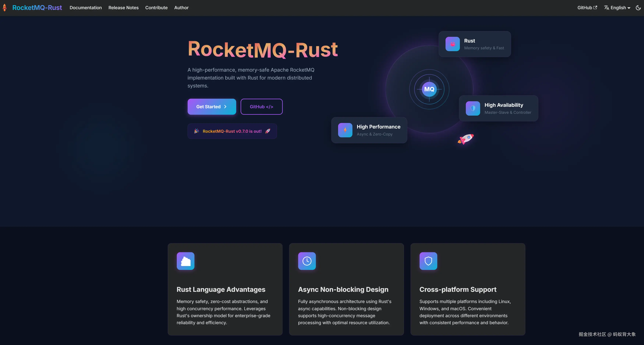Toggle dark mode with the moon icon
This screenshot has height=345, width=644.
click(x=638, y=8)
